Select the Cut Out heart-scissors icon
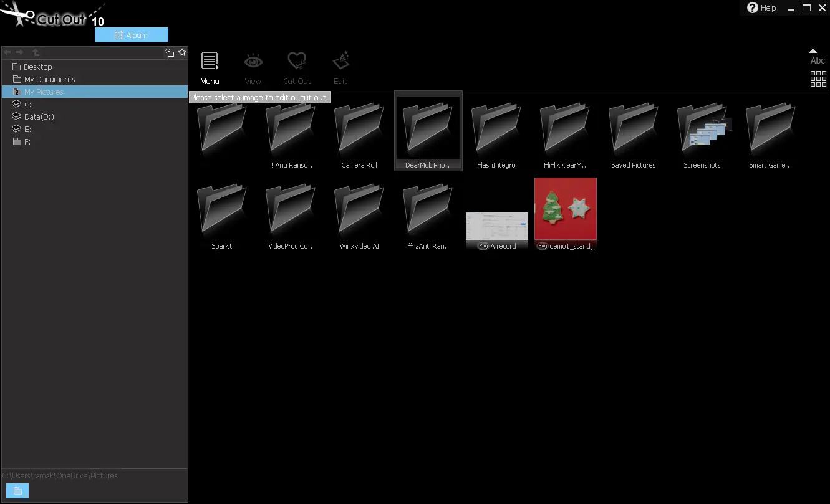 (297, 62)
